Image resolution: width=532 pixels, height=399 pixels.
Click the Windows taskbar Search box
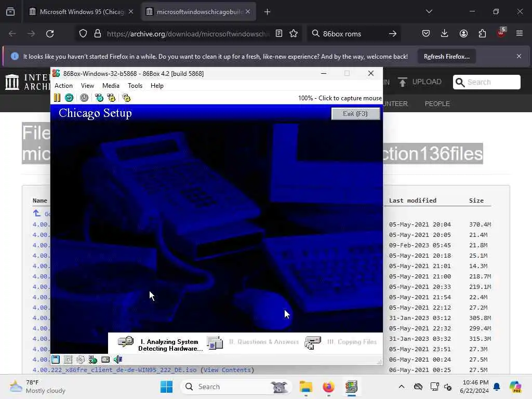click(x=236, y=387)
